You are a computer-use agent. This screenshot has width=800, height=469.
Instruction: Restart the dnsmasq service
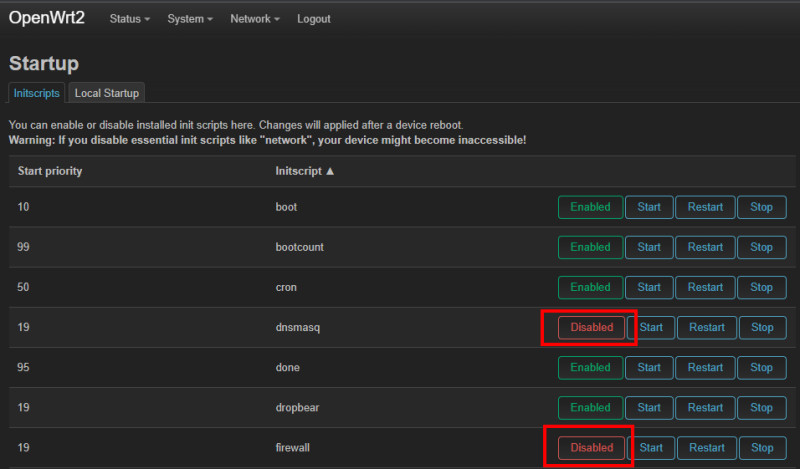[x=707, y=327]
